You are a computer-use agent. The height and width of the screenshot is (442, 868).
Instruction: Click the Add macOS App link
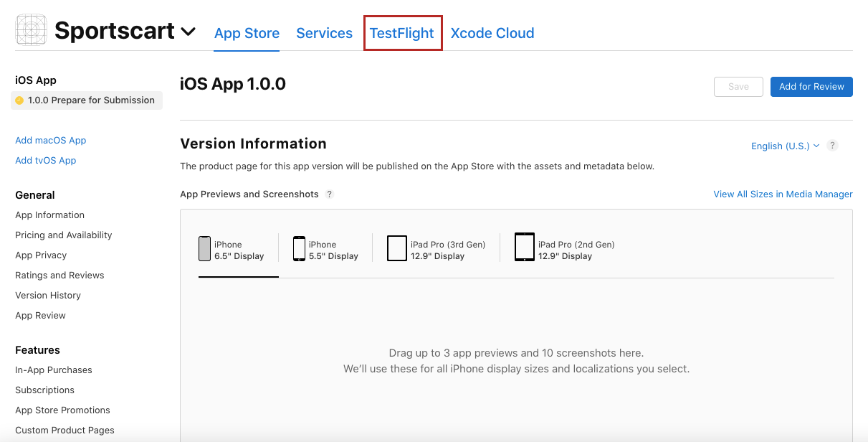tap(51, 141)
